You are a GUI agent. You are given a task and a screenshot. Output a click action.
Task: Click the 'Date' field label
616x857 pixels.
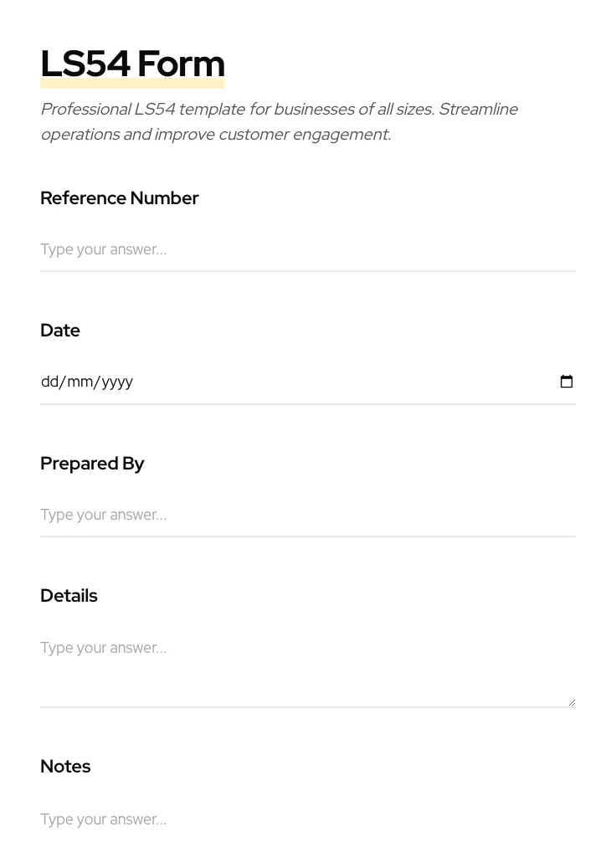60,331
